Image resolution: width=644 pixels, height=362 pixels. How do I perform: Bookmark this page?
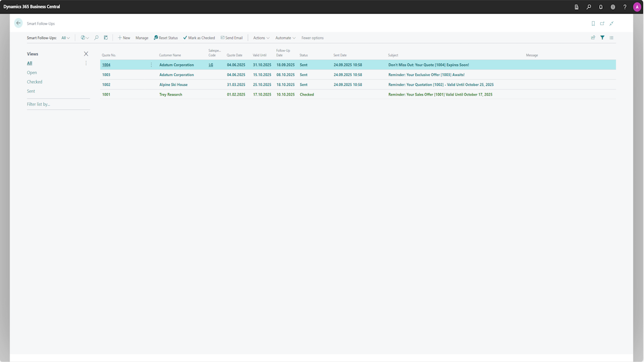[593, 24]
